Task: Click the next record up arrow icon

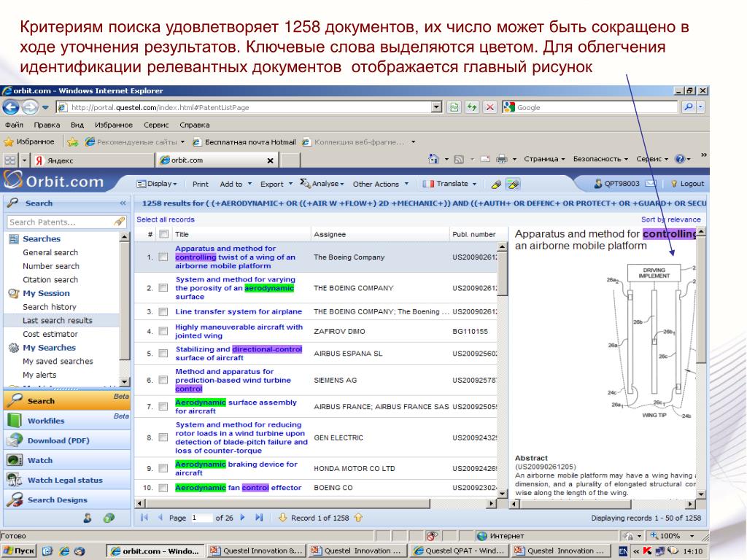Action: coord(358,517)
